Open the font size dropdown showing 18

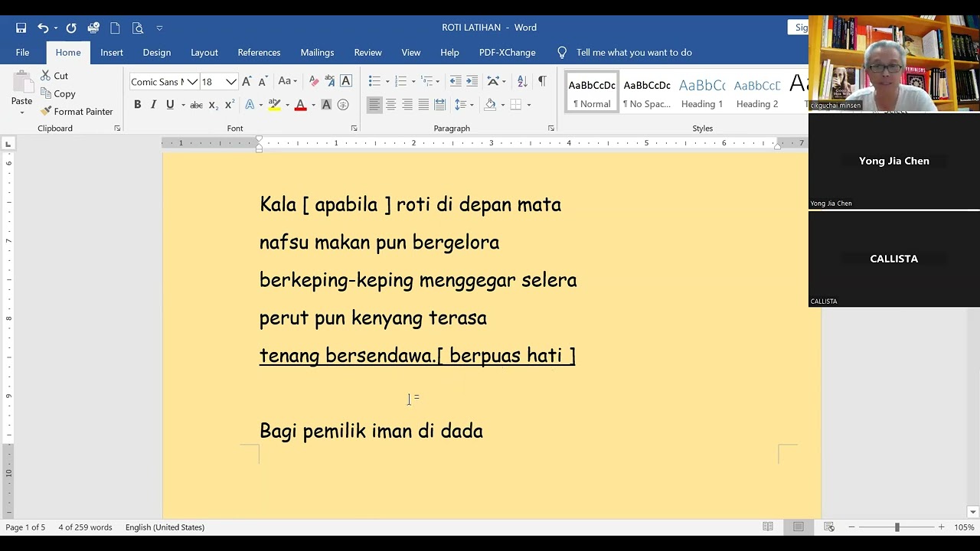[230, 82]
